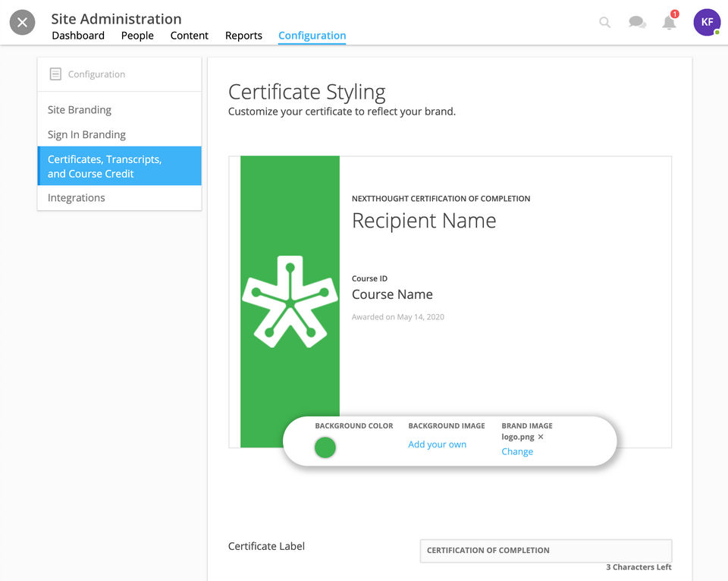Click the star logo on certificate preview
728x581 pixels.
tap(290, 302)
